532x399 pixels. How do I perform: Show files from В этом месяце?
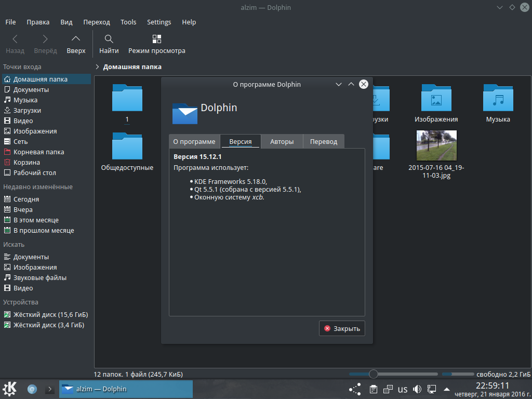pos(46,220)
